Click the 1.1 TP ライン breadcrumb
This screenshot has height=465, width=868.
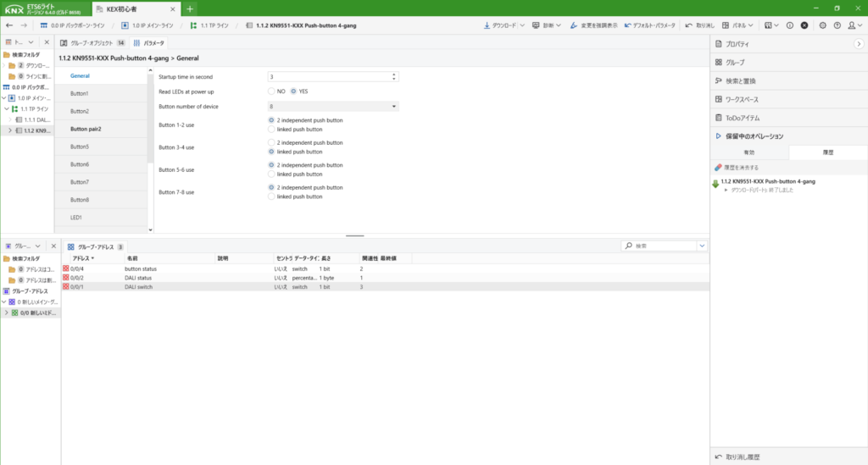(212, 25)
